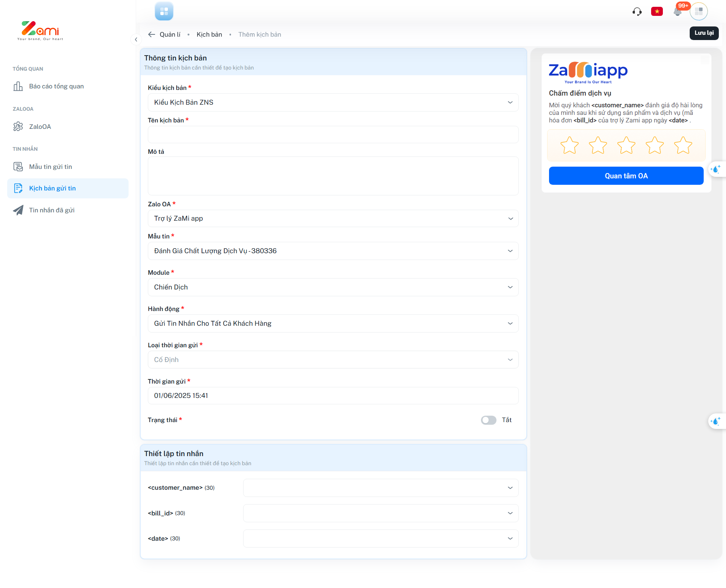Viewport: 726px width, 588px height.
Task: Open Mẫu tin gửi tin menu
Action: coord(50,167)
